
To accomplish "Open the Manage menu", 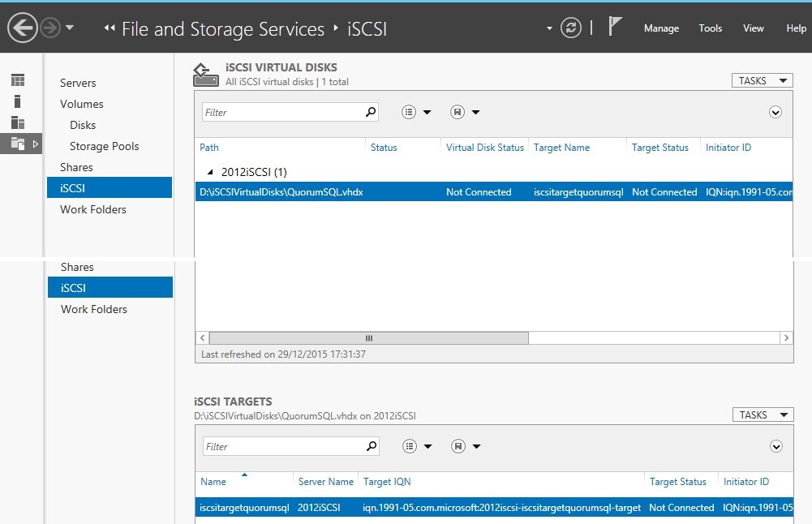I will (x=661, y=28).
